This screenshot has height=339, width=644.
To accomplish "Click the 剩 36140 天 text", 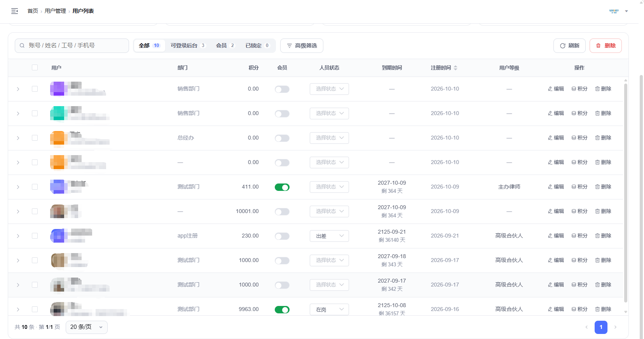I will point(392,240).
